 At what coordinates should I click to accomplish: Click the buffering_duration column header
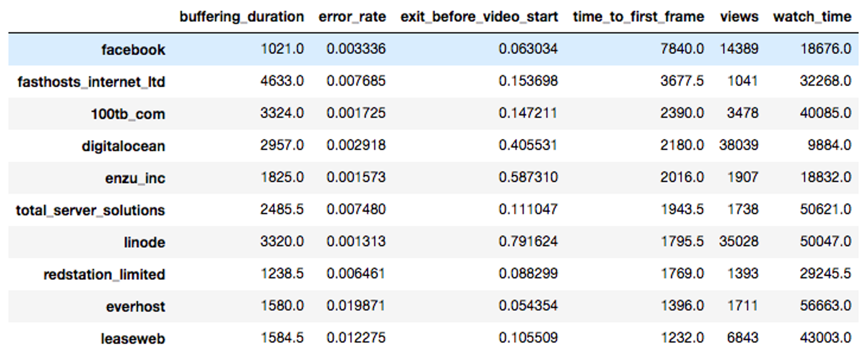pyautogui.click(x=242, y=17)
